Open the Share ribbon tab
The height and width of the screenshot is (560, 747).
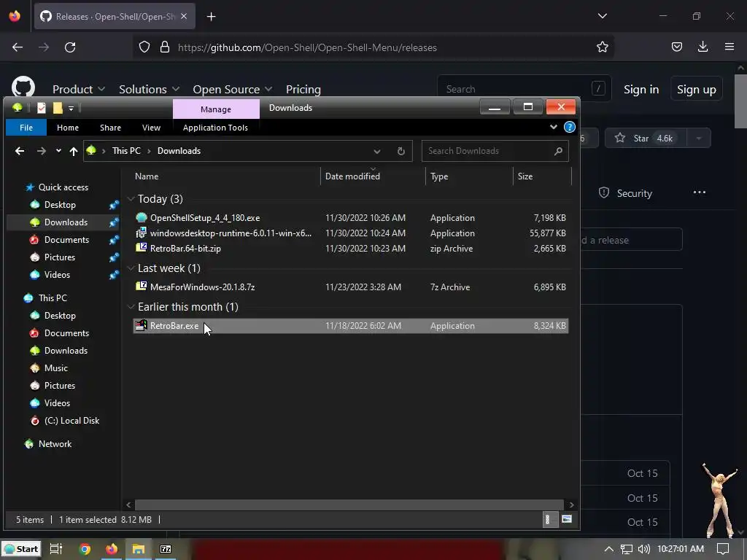(x=111, y=128)
